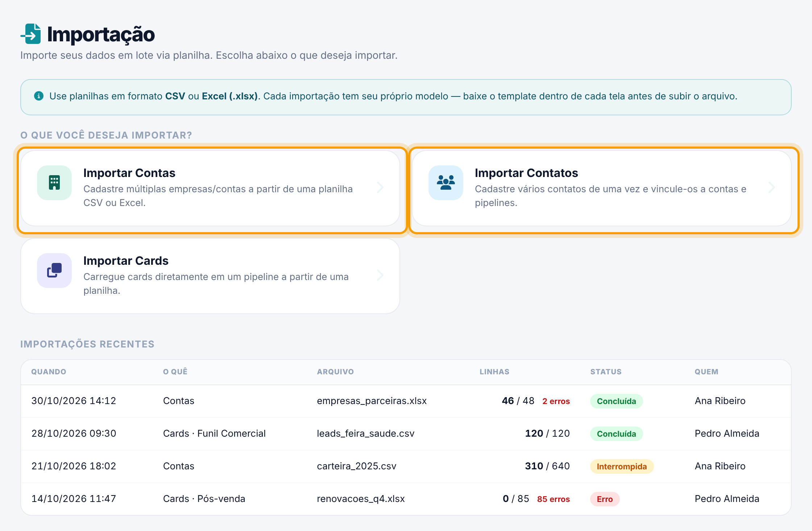Click the LINHAS column header
812x531 pixels.
pyautogui.click(x=494, y=372)
